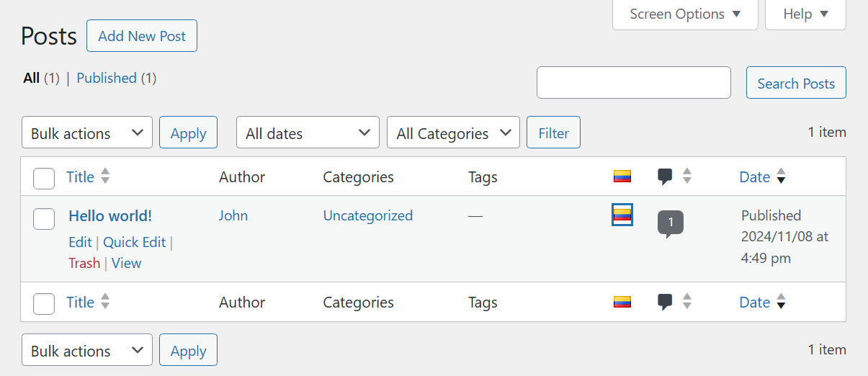Sort by the Title footer link
This screenshot has height=376, width=868.
coord(80,302)
